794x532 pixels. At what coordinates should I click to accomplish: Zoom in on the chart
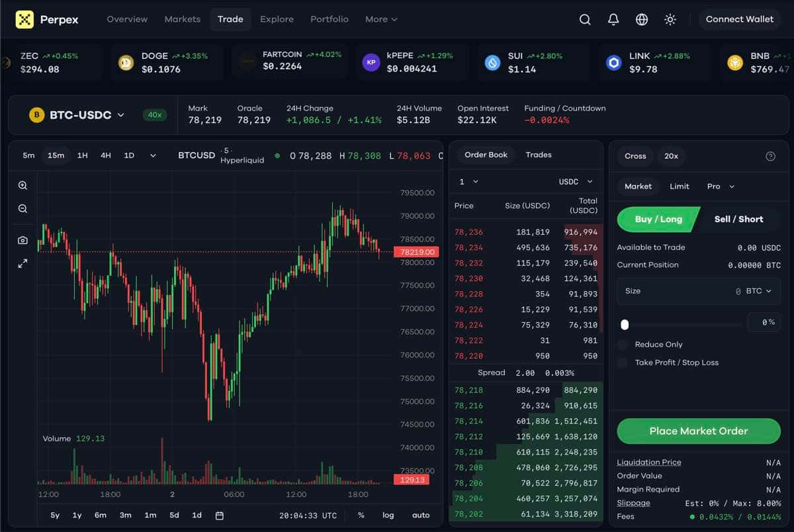pyautogui.click(x=22, y=185)
